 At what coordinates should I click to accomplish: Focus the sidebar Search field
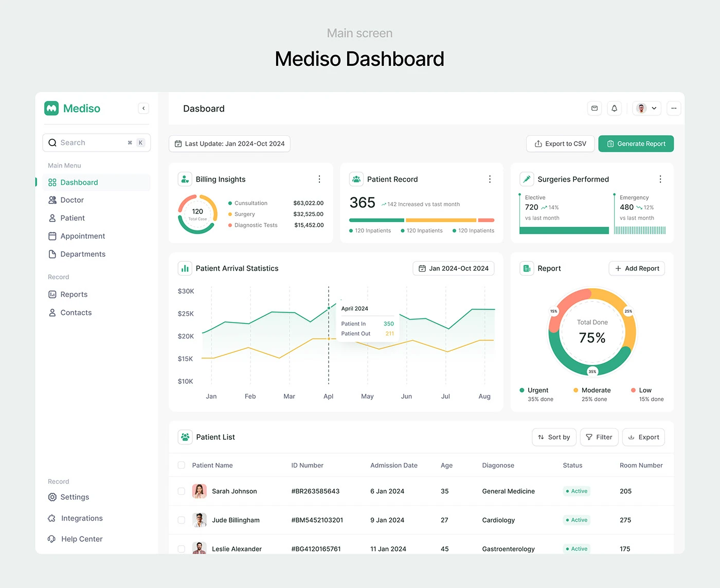97,142
